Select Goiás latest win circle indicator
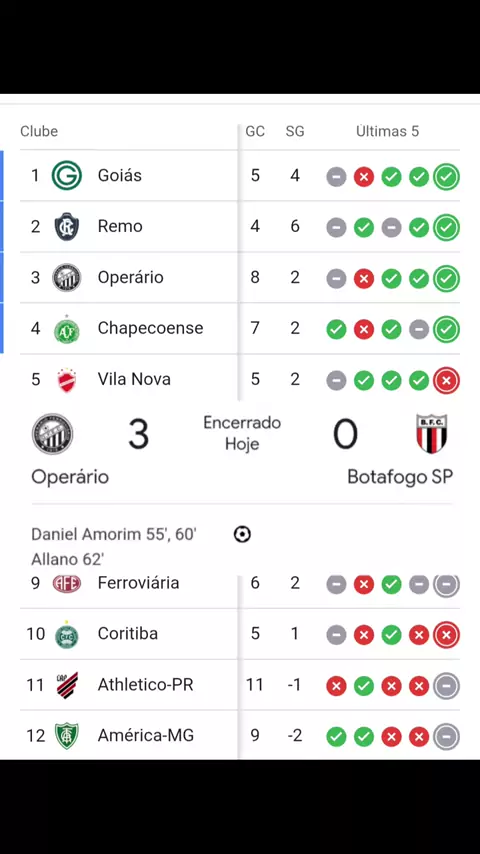The width and height of the screenshot is (480, 854). [446, 177]
